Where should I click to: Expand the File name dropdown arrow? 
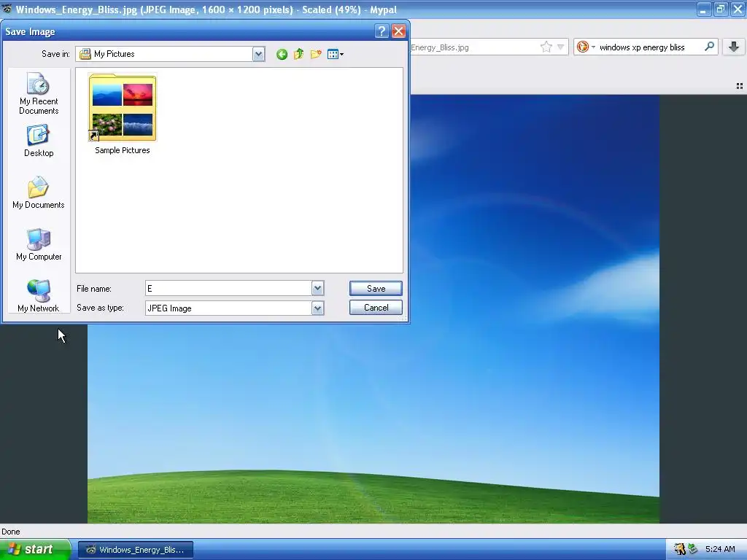click(x=318, y=288)
